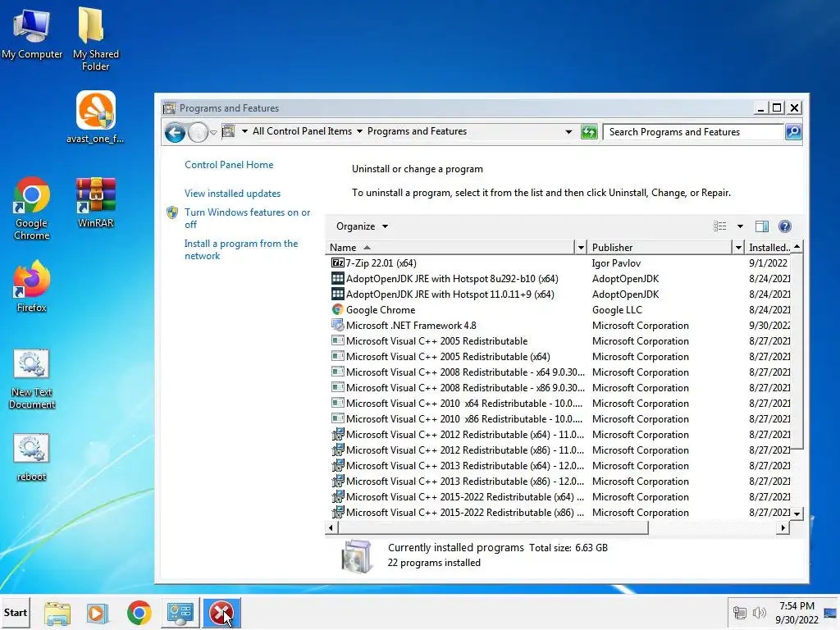
Task: Go back with the blue back arrow
Action: click(x=175, y=132)
